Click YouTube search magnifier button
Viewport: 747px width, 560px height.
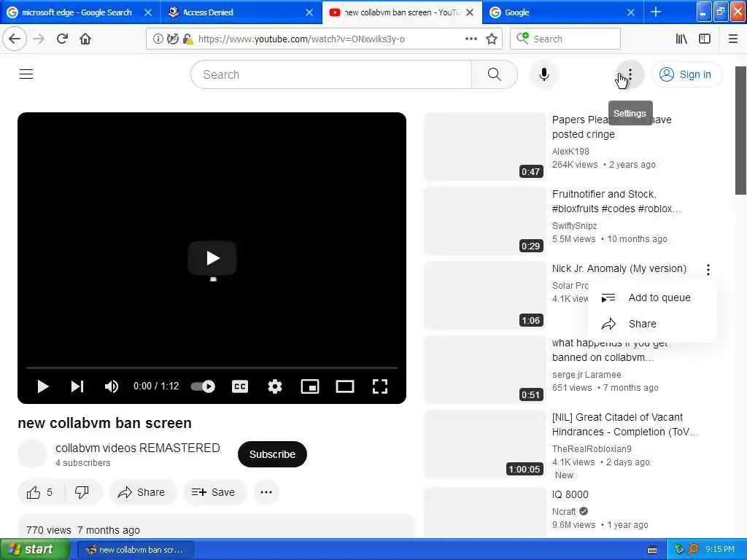pos(495,74)
